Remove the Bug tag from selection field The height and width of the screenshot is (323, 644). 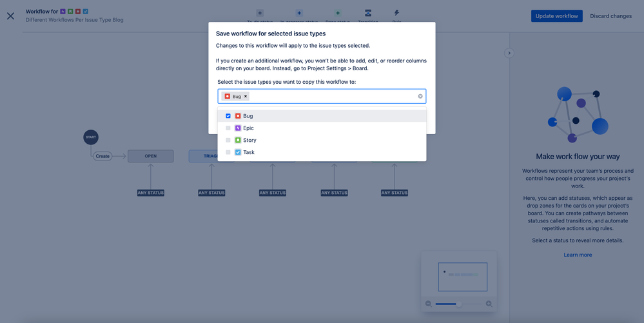pos(246,96)
